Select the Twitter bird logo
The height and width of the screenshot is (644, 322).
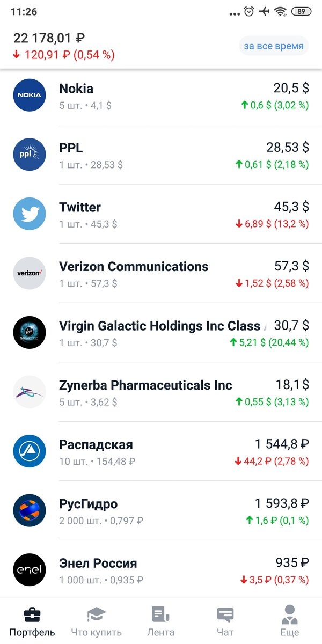pyautogui.click(x=29, y=214)
